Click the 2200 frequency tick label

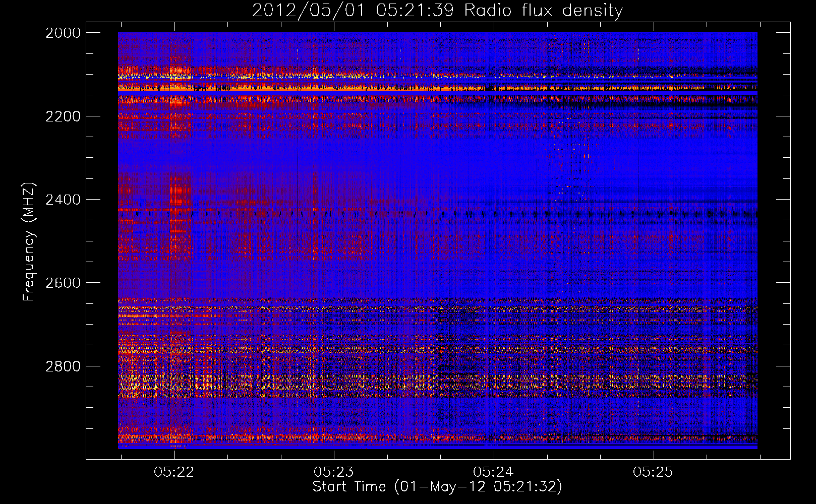tap(63, 116)
